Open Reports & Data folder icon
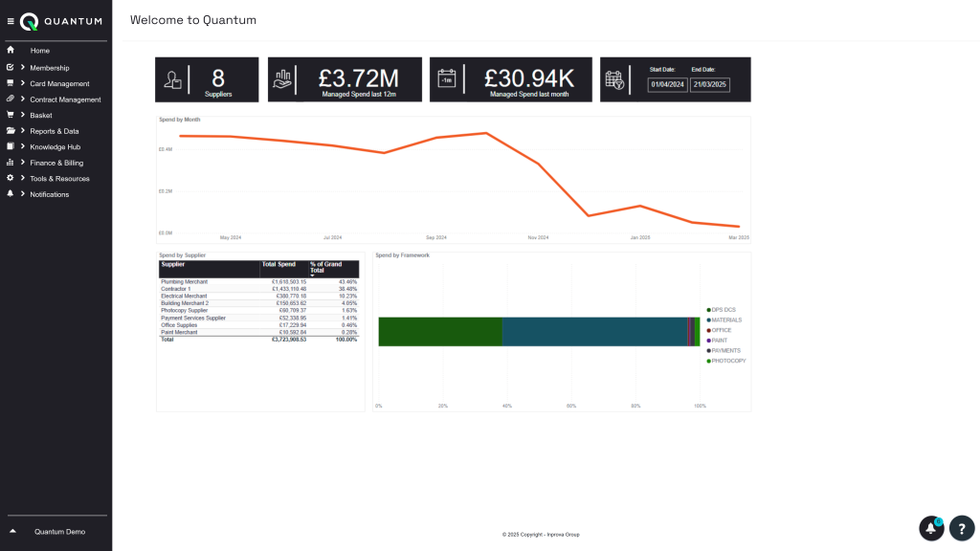980x551 pixels. [x=10, y=130]
